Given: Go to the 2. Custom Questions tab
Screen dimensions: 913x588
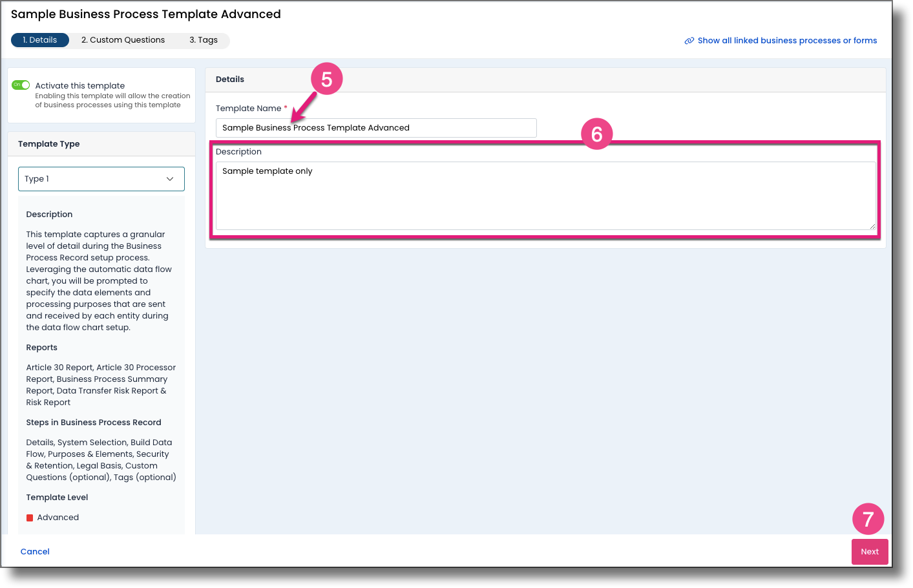Looking at the screenshot, I should [123, 40].
